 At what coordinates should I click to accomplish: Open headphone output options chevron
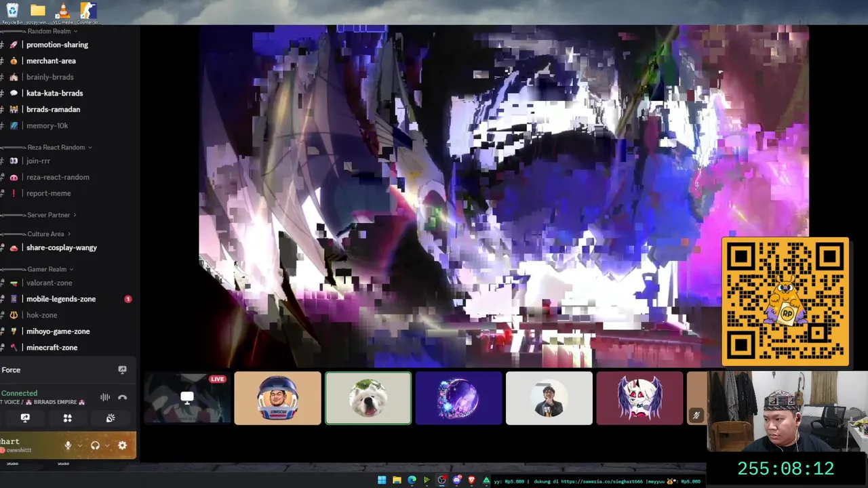(106, 445)
